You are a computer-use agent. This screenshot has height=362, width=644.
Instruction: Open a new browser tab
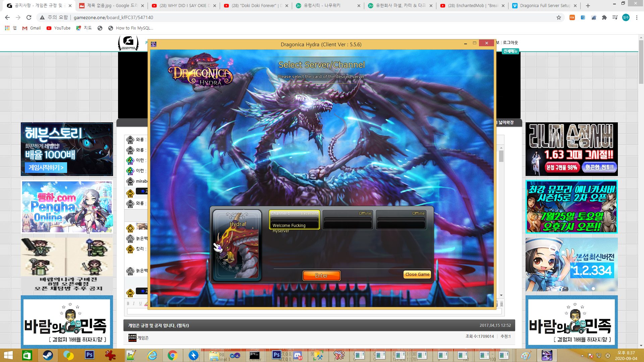588,6
